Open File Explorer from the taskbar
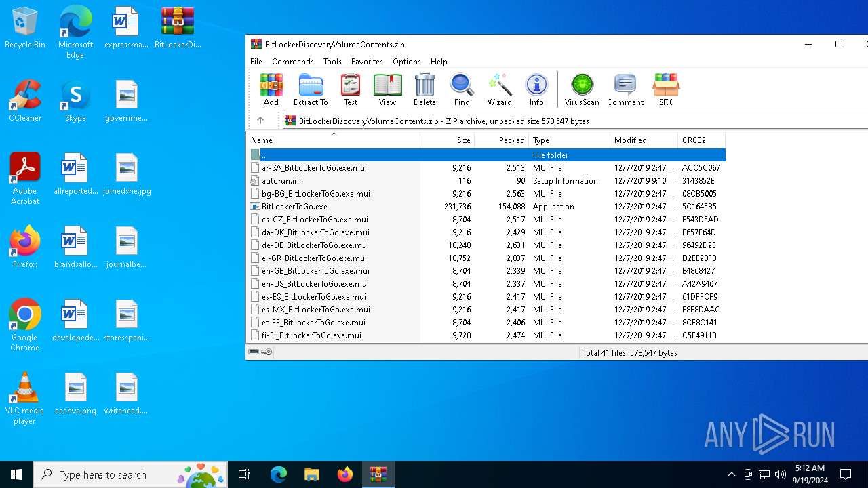Viewport: 868px width, 488px height. point(311,474)
